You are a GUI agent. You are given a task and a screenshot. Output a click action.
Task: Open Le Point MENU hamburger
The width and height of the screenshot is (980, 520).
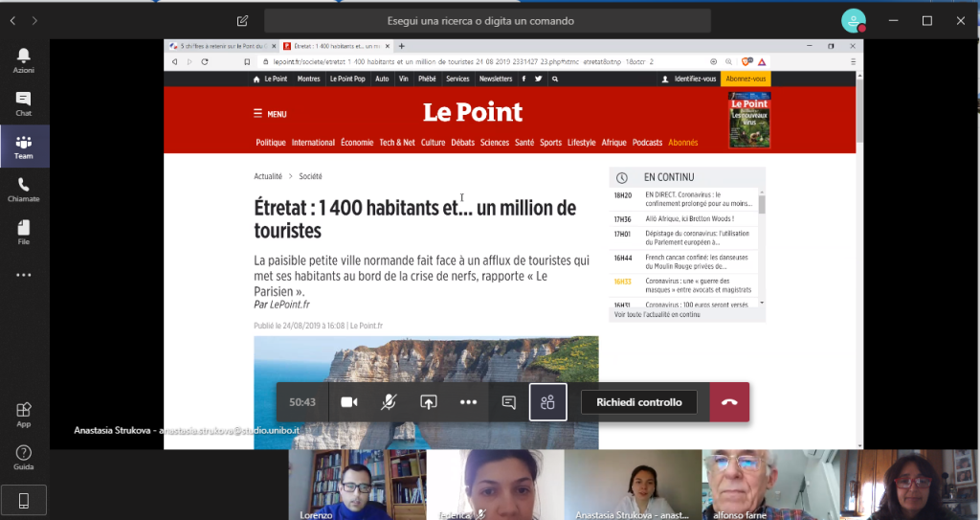[x=270, y=114]
